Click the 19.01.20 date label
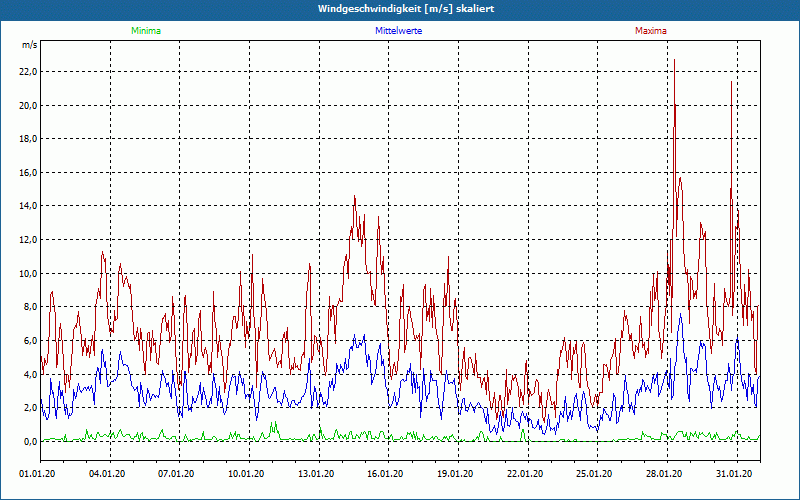Viewport: 800px width, 500px height. 455,474
